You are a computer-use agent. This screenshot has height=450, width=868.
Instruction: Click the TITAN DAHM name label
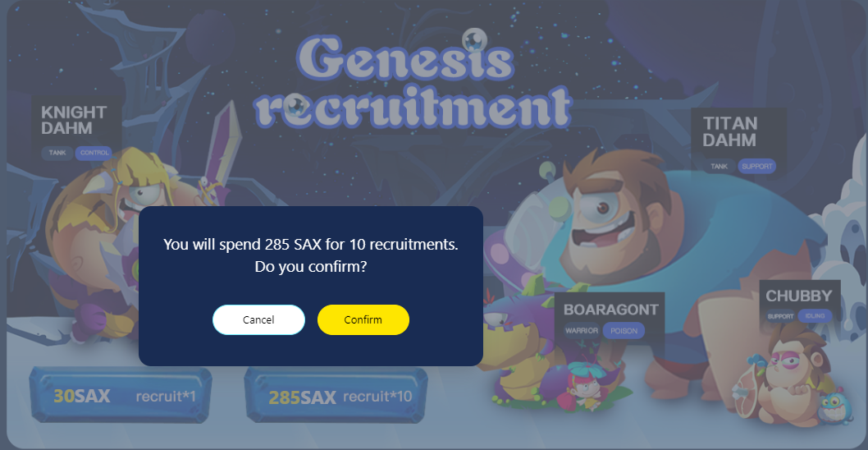coord(729,131)
